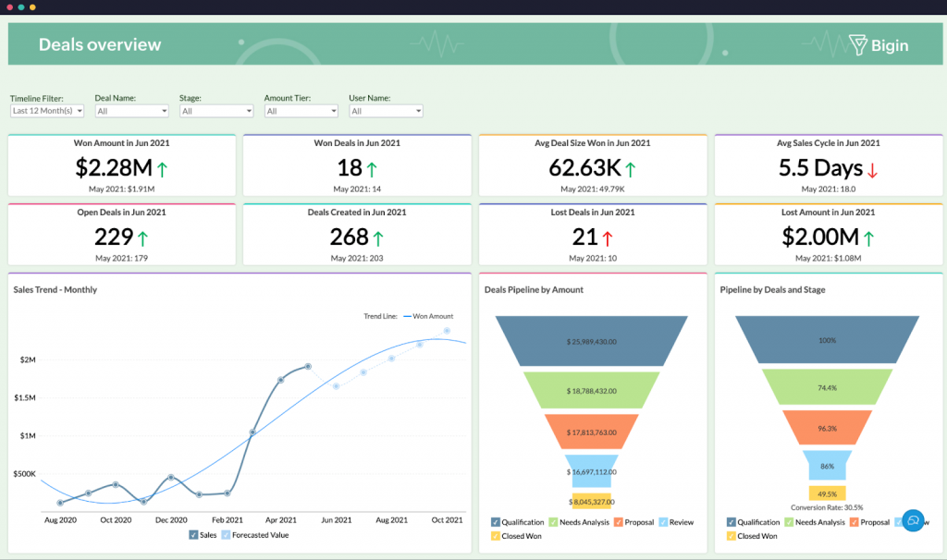Click the green arrow next to Lost Amount $2.00M
The image size is (947, 560).
pos(869,237)
